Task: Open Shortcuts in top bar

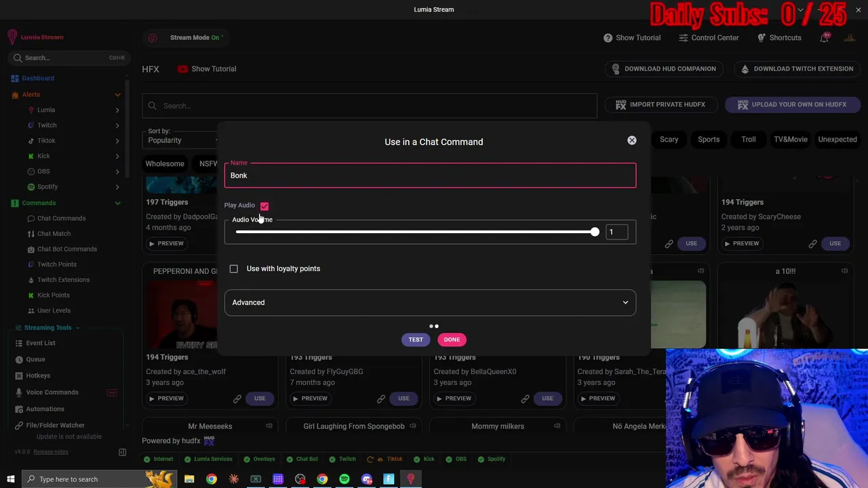Action: pyautogui.click(x=779, y=38)
